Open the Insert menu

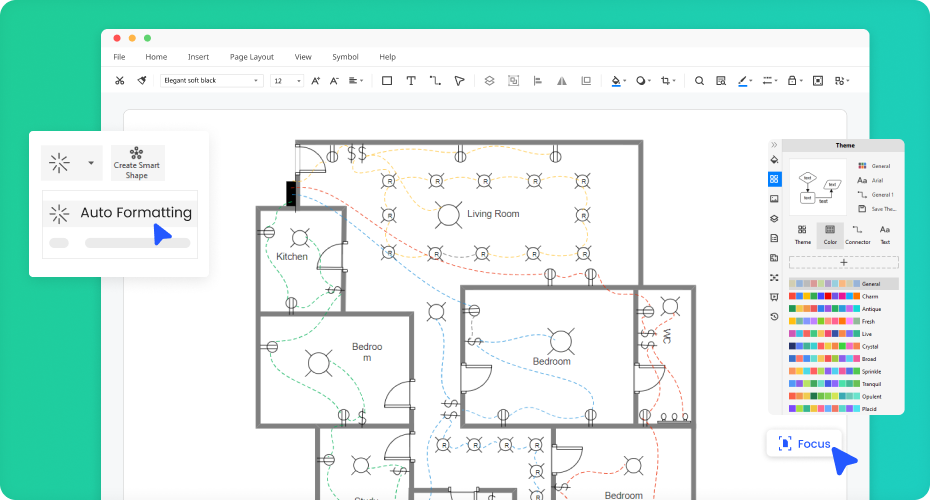[198, 57]
